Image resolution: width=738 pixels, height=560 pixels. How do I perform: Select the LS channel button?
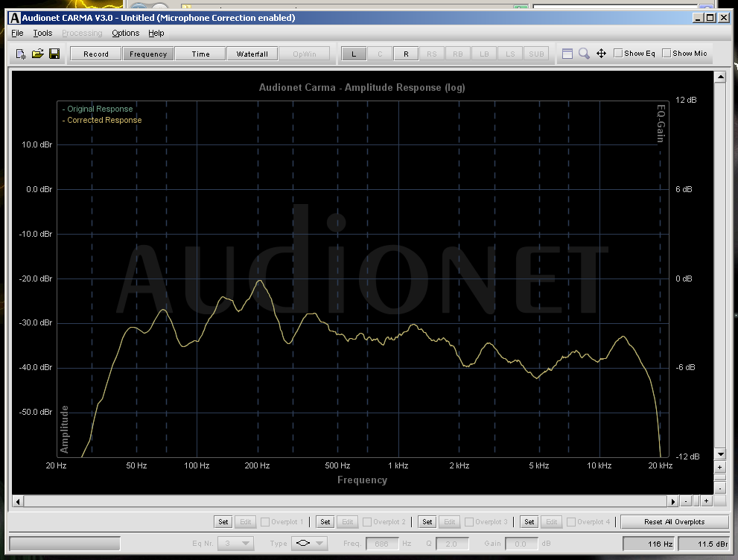pyautogui.click(x=511, y=54)
